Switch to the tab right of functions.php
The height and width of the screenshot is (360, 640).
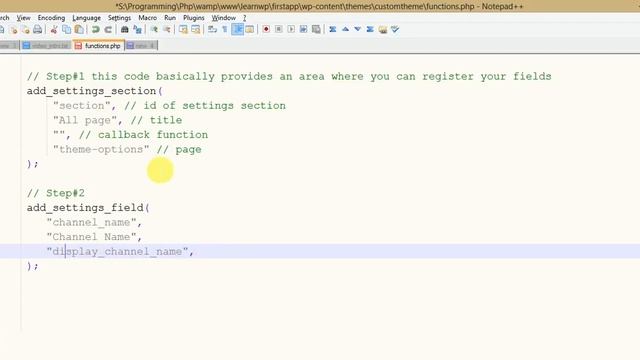coord(141,46)
